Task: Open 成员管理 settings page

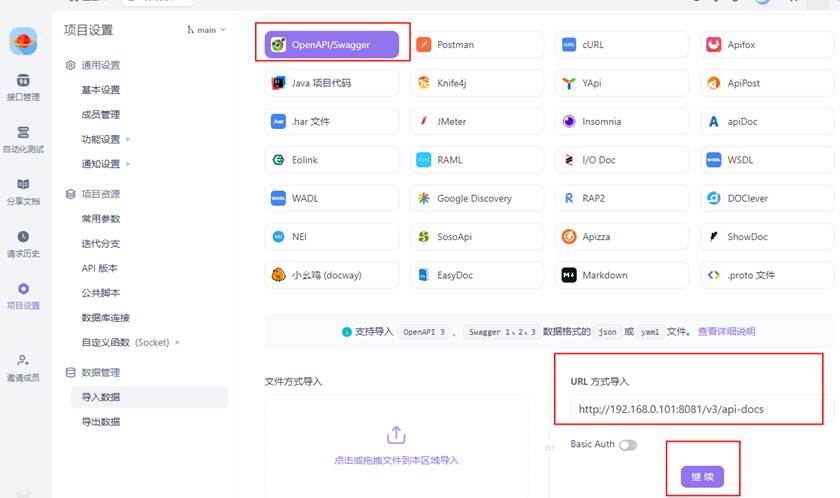Action: coord(101,115)
